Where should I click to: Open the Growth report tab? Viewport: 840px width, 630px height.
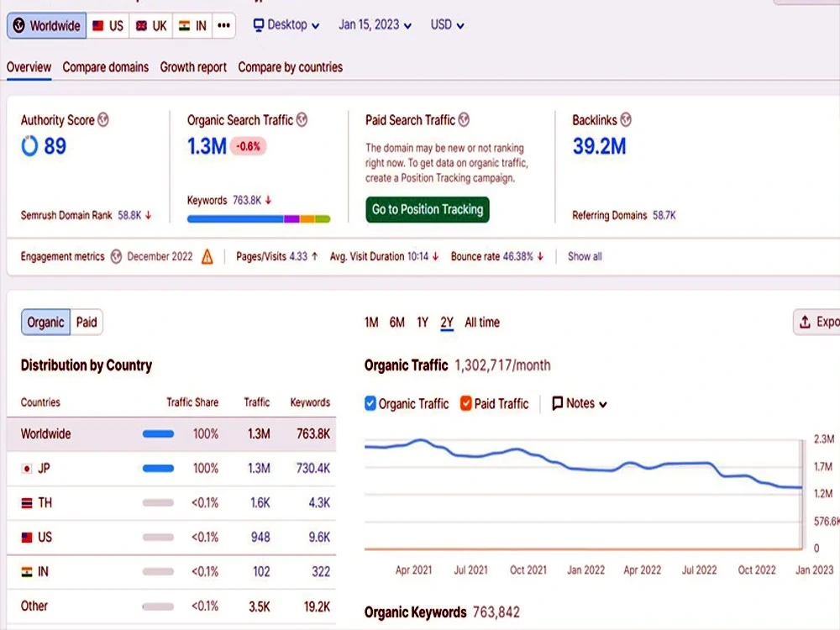click(x=193, y=67)
